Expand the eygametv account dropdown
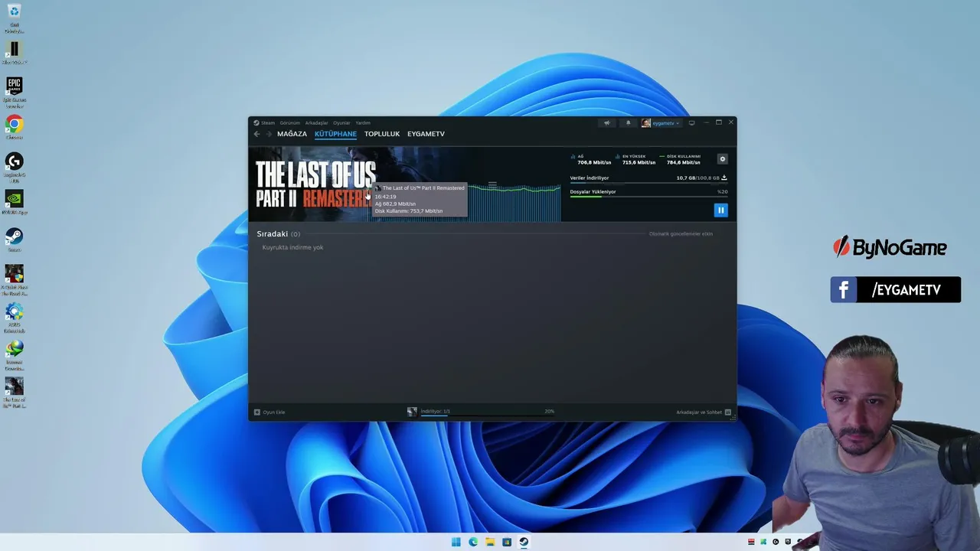 [x=661, y=122]
